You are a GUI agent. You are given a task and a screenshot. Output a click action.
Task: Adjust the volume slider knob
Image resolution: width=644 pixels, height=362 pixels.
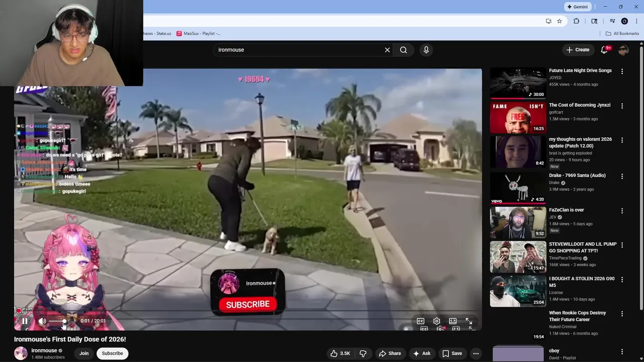[x=64, y=321]
